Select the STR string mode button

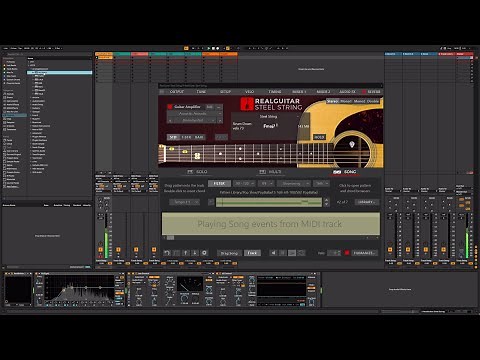(173, 137)
